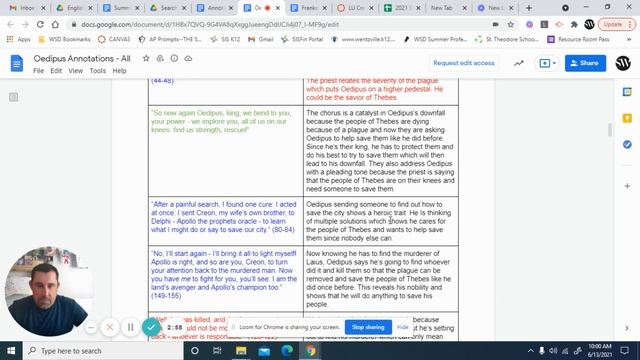640x360 pixels.
Task: Open Task View on the taskbar
Action: [x=217, y=351]
